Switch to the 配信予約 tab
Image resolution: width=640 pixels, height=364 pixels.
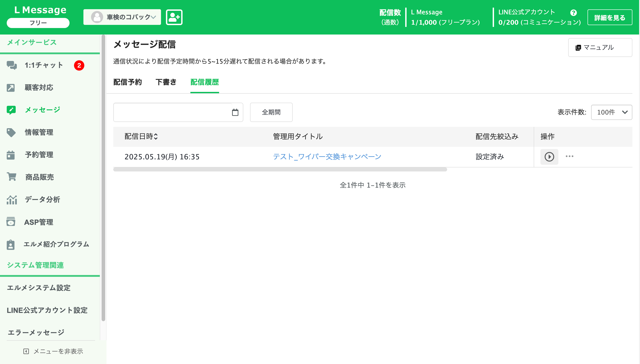128,82
